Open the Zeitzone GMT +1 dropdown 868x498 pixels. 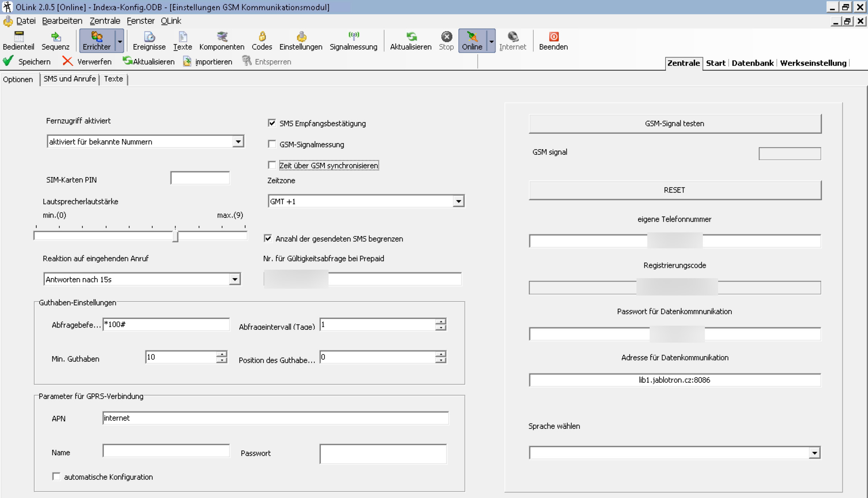coord(458,201)
